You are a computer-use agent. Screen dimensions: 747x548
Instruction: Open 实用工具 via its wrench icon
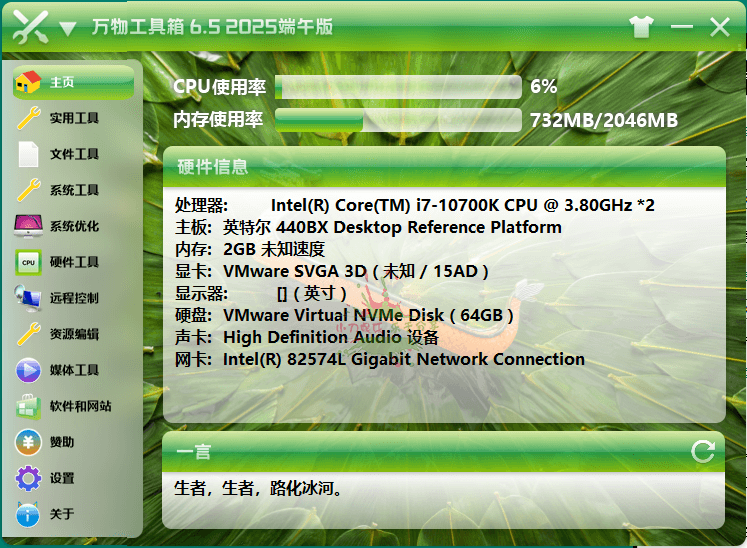point(28,118)
